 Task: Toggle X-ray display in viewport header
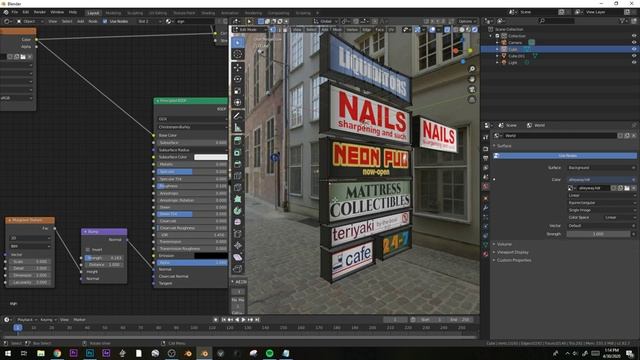pos(447,29)
